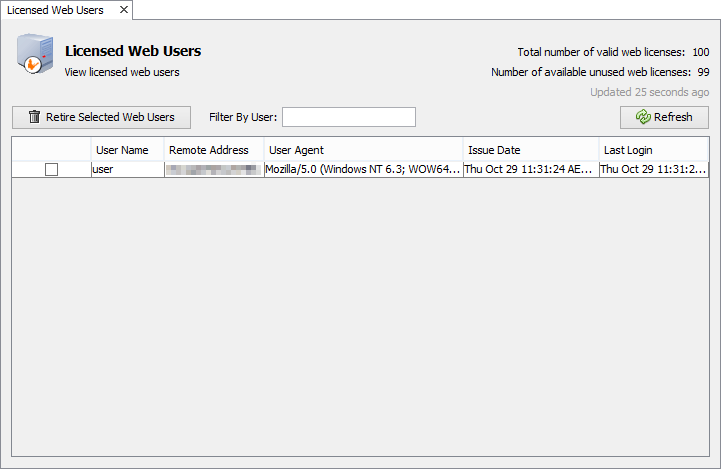This screenshot has height=469, width=721.
Task: Click the blurred remote address cell
Action: pyautogui.click(x=214, y=170)
